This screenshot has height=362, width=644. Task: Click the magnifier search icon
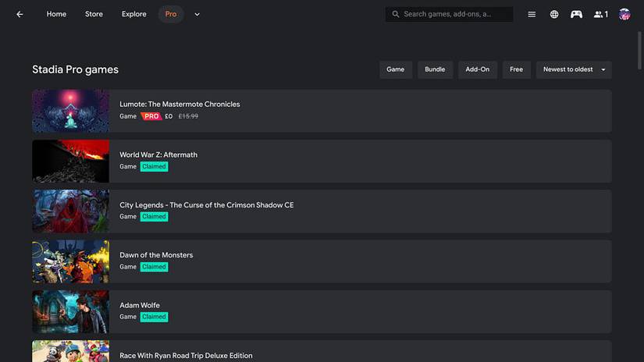pos(396,14)
